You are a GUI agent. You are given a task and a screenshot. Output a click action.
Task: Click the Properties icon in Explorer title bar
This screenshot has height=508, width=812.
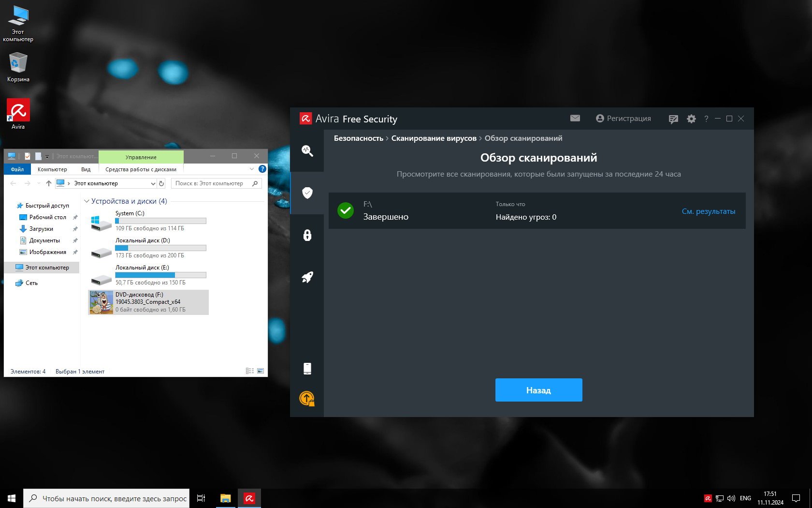coord(28,156)
